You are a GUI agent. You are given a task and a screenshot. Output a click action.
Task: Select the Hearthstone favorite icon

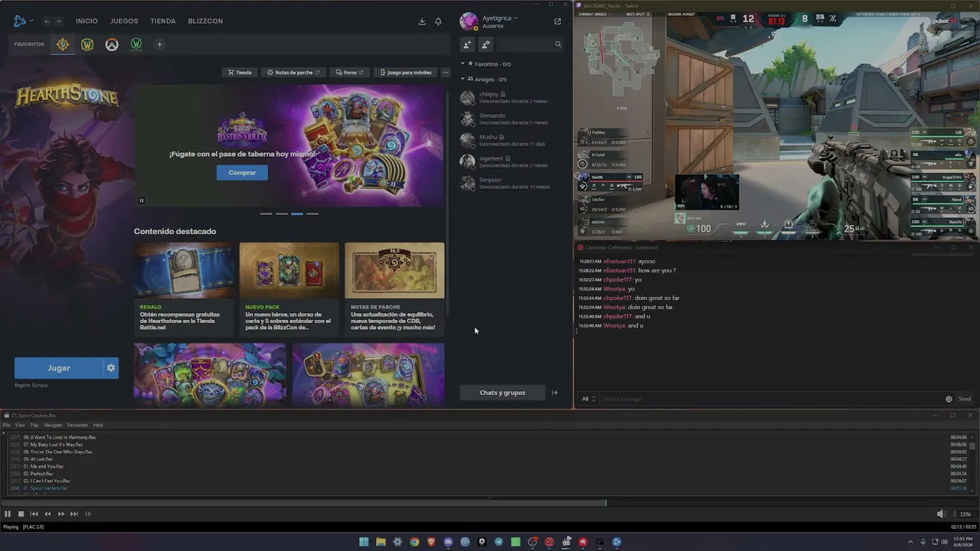(63, 44)
